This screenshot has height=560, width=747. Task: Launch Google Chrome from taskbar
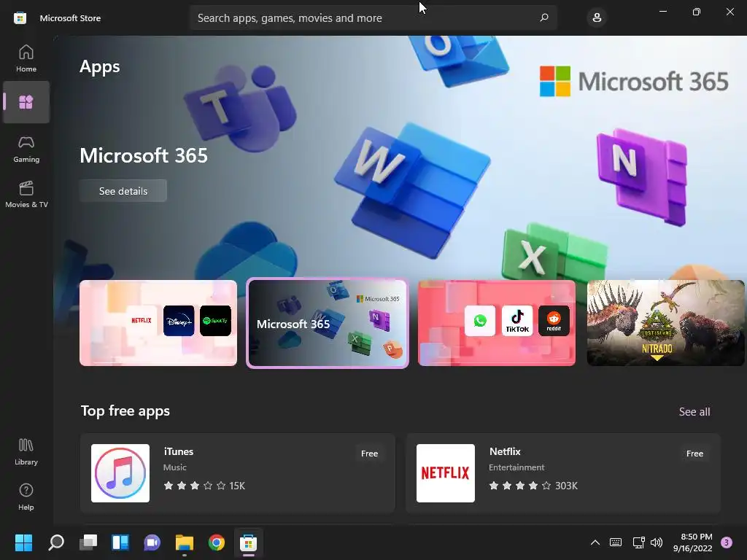[x=216, y=542]
